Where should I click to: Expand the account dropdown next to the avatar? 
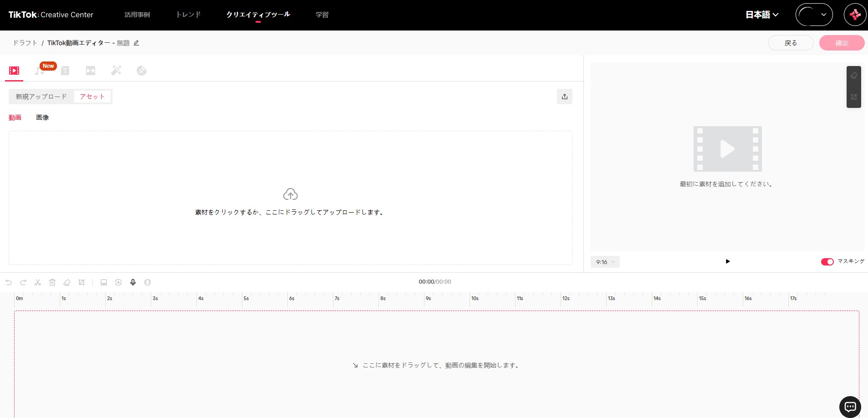[822, 15]
